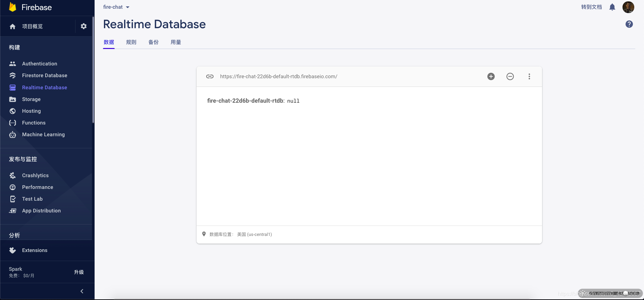Click the fire-chat-22d6b-default-rtdb root node
Screen dimensions: 644x300
245,101
